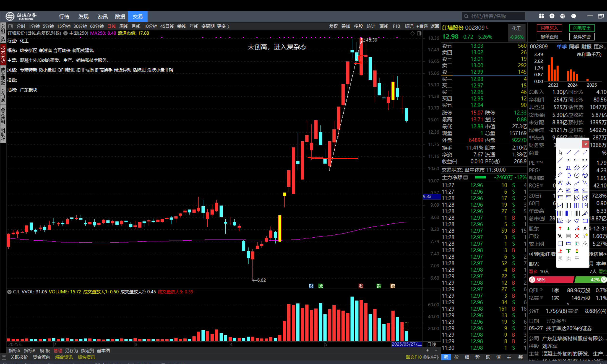The height and width of the screenshot is (364, 607).
Task: Open the 模板 template menu
Action: pos(45,351)
